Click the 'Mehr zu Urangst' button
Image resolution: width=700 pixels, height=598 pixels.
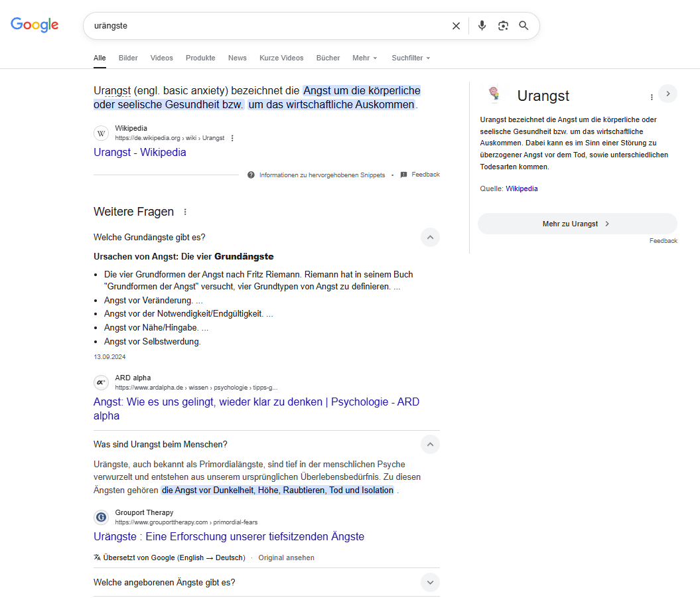[577, 224]
